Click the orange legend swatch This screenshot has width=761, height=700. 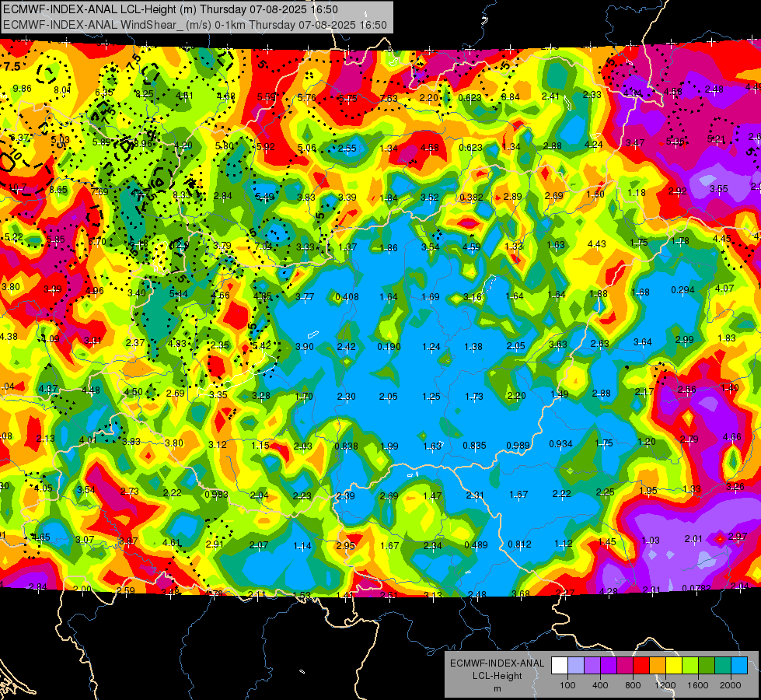tap(658, 666)
